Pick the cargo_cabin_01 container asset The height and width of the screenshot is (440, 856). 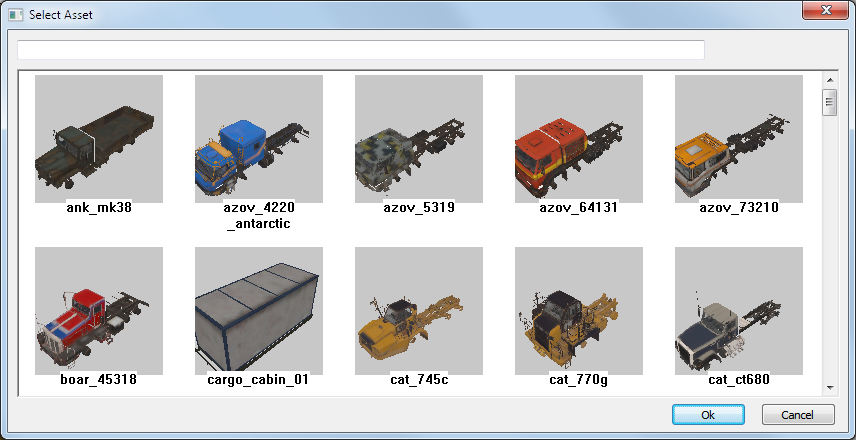point(259,311)
